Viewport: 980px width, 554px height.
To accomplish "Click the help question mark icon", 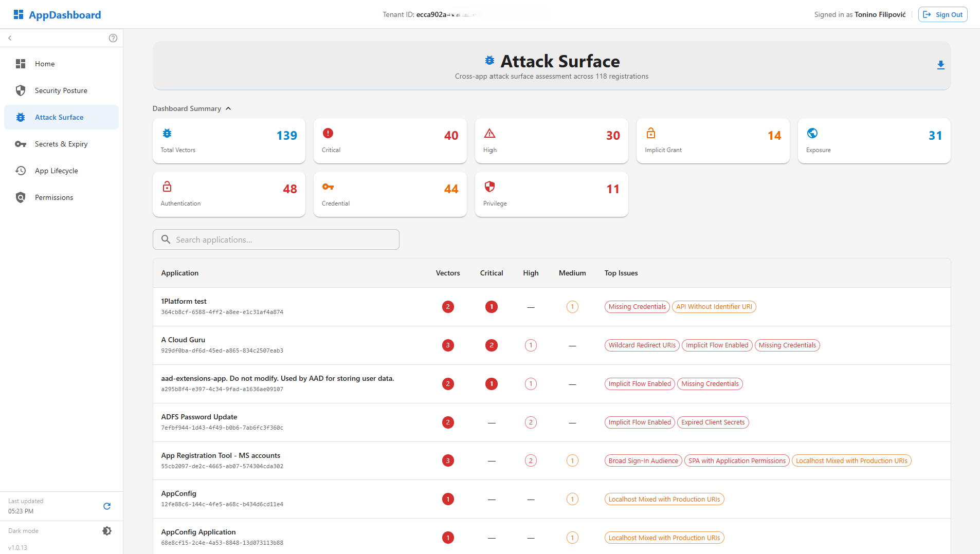I will 113,38.
